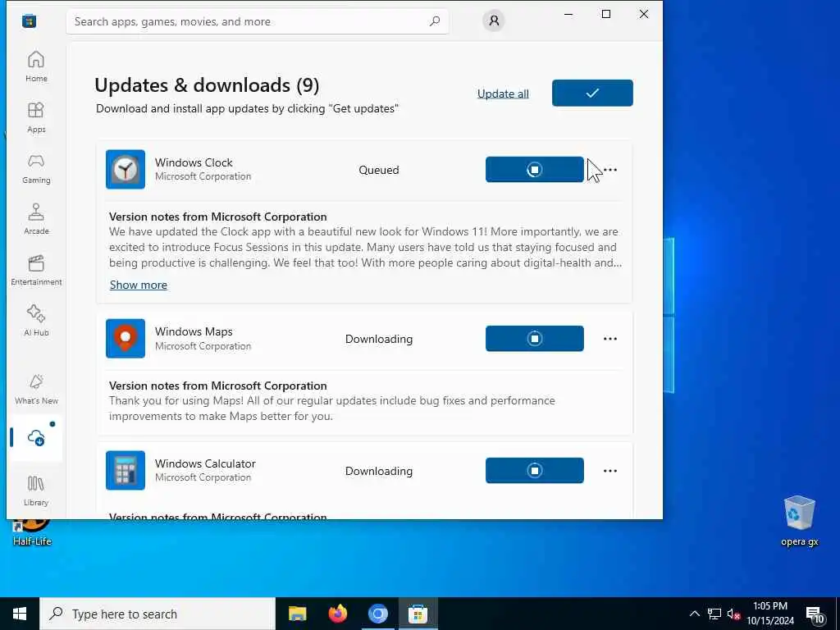Select the Windows Calculator app title
This screenshot has height=630, width=840.
[x=205, y=463]
